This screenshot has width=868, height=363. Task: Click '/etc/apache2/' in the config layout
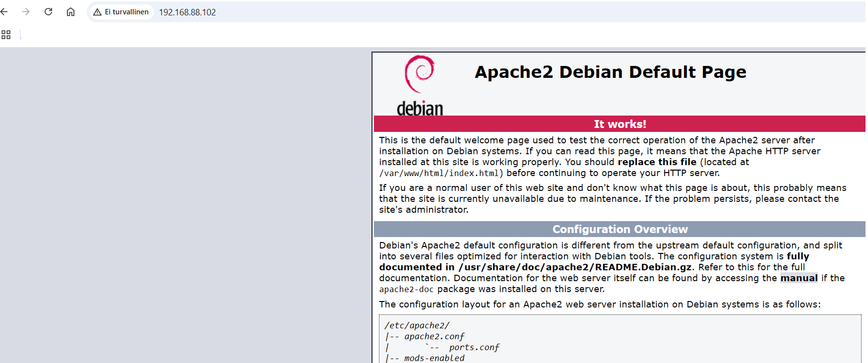point(417,325)
